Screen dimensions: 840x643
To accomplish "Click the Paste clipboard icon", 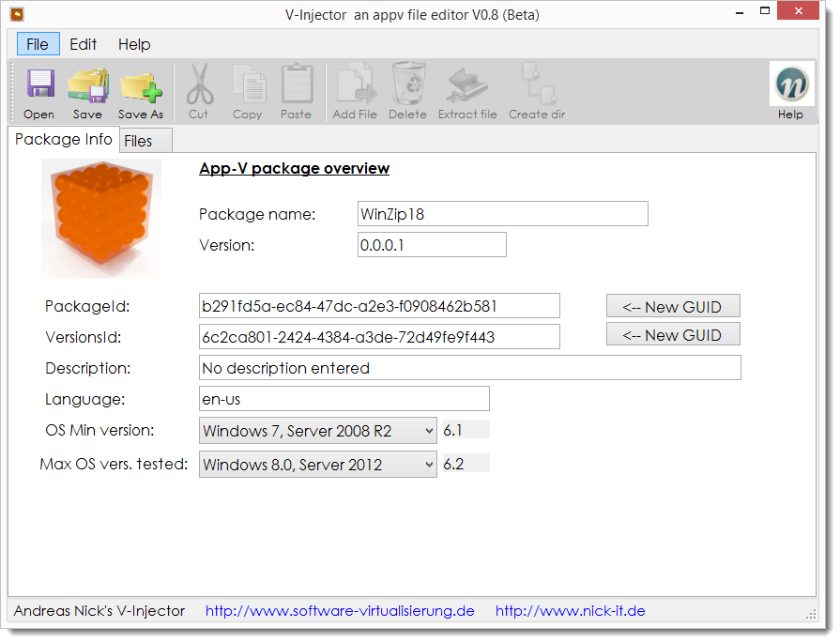I will click(x=298, y=84).
